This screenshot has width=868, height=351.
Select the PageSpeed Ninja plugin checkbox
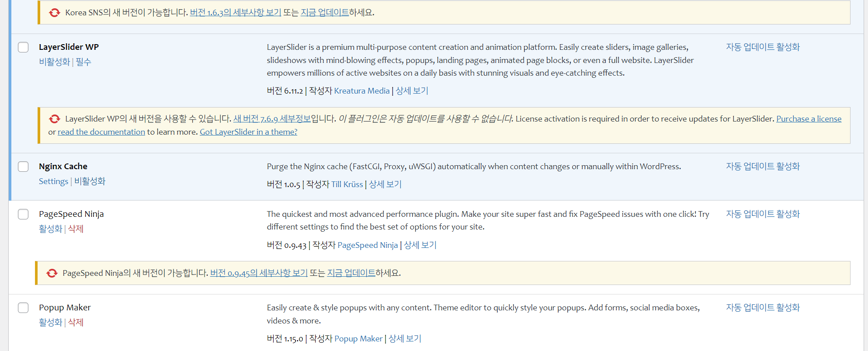click(x=23, y=214)
